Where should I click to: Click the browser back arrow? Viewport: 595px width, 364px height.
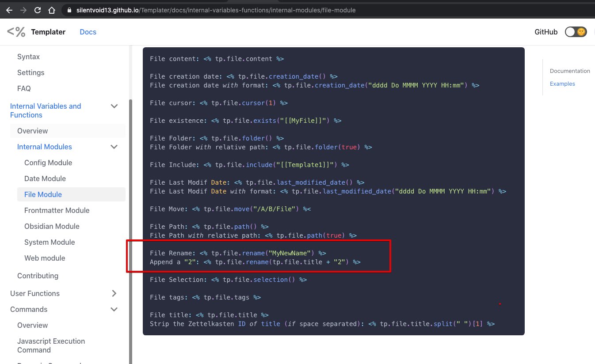coord(9,10)
